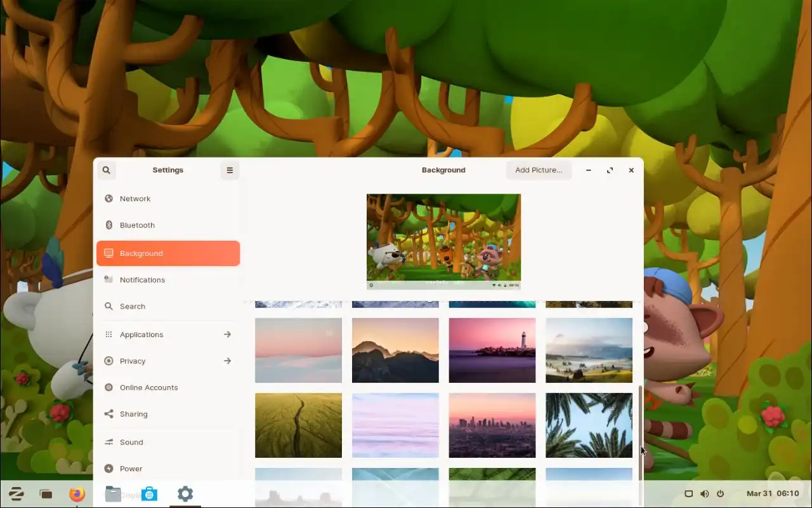
Task: Open the volume tray icon
Action: pyautogui.click(x=704, y=494)
